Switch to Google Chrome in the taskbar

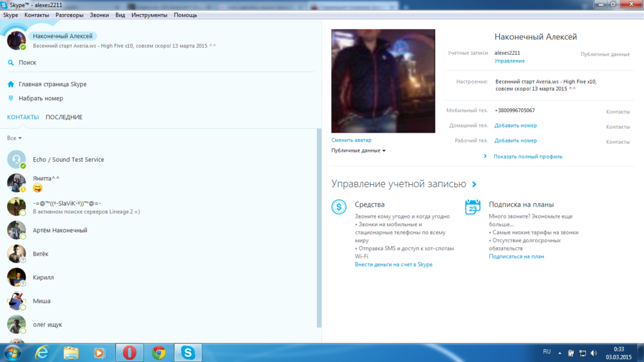[x=159, y=352]
